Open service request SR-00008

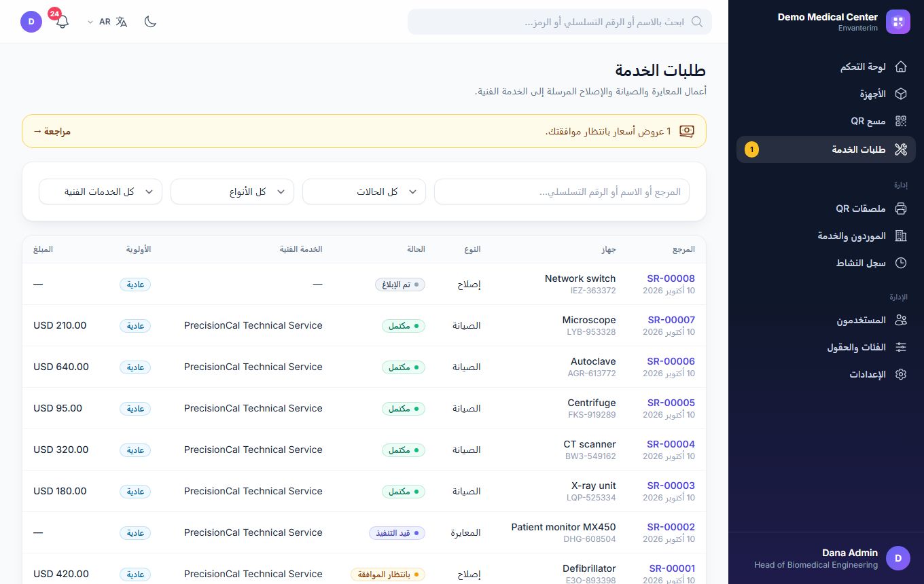coord(671,278)
